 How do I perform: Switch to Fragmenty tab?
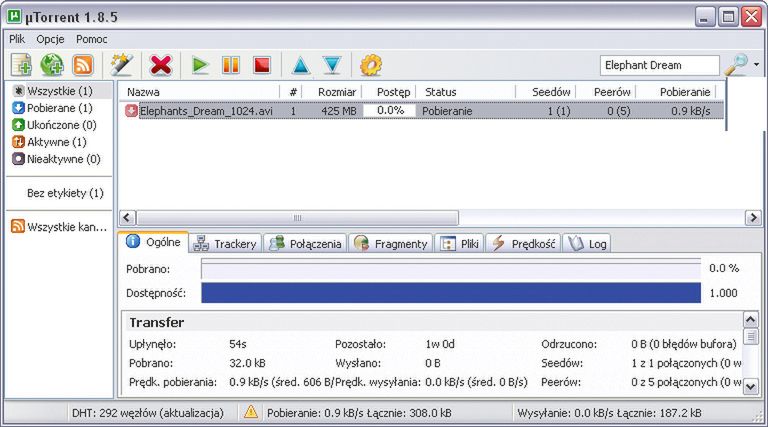pyautogui.click(x=390, y=243)
